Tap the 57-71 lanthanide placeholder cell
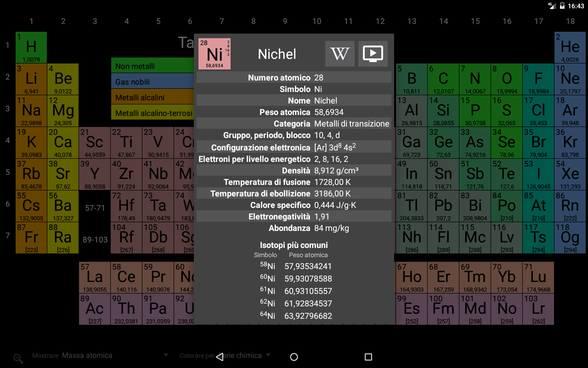 coord(95,208)
